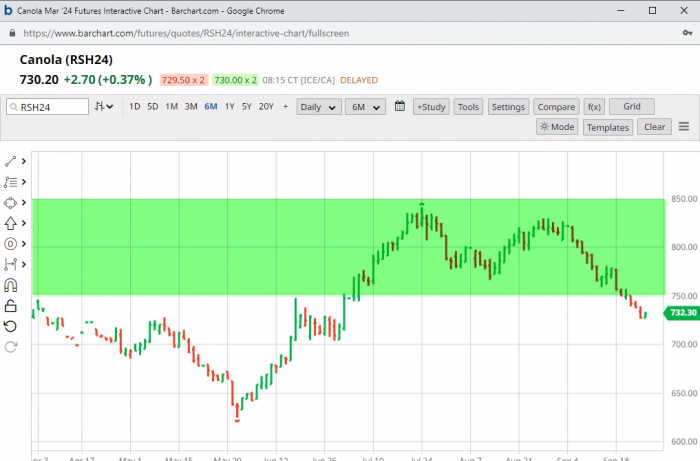This screenshot has width=700, height=461.
Task: Expand the measure tool options arrow
Action: 24,264
